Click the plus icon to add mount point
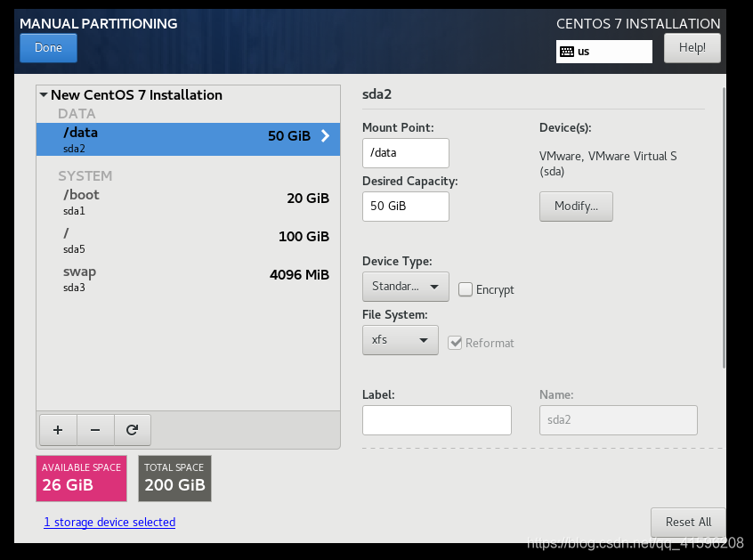The width and height of the screenshot is (753, 560). [x=58, y=430]
